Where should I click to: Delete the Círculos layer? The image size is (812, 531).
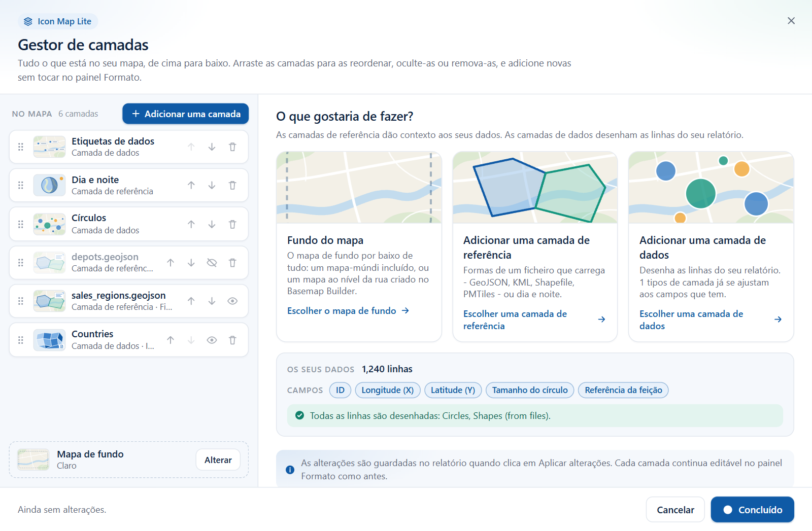(232, 224)
